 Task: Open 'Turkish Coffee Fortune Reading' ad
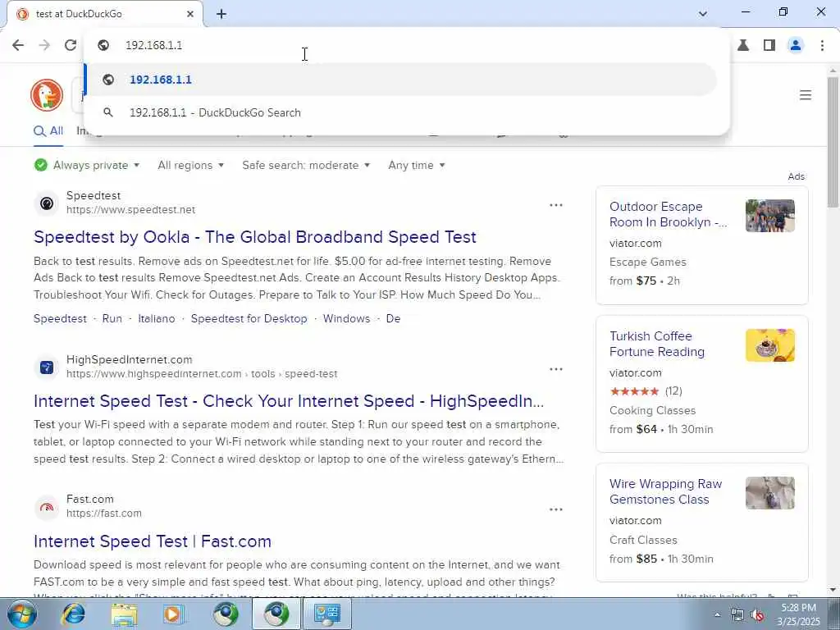pos(657,344)
